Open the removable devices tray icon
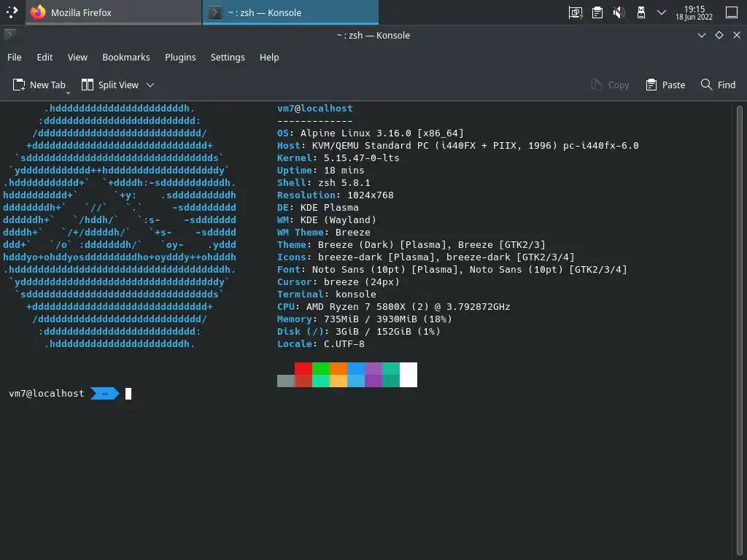This screenshot has height=560, width=747. pos(640,12)
